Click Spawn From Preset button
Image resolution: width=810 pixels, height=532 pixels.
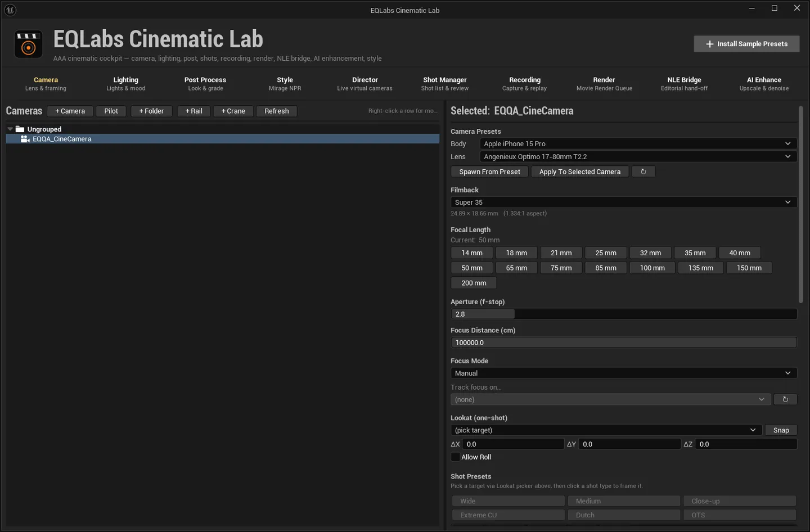click(x=490, y=172)
